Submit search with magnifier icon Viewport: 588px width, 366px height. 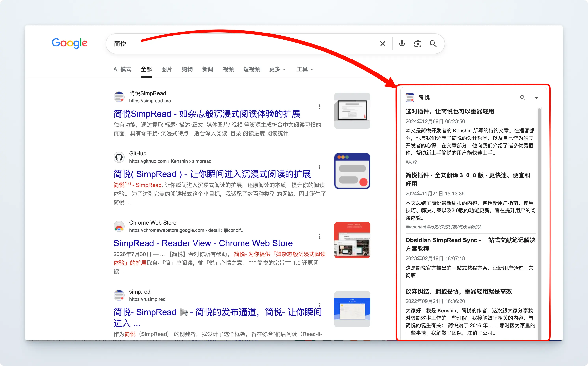pyautogui.click(x=433, y=44)
